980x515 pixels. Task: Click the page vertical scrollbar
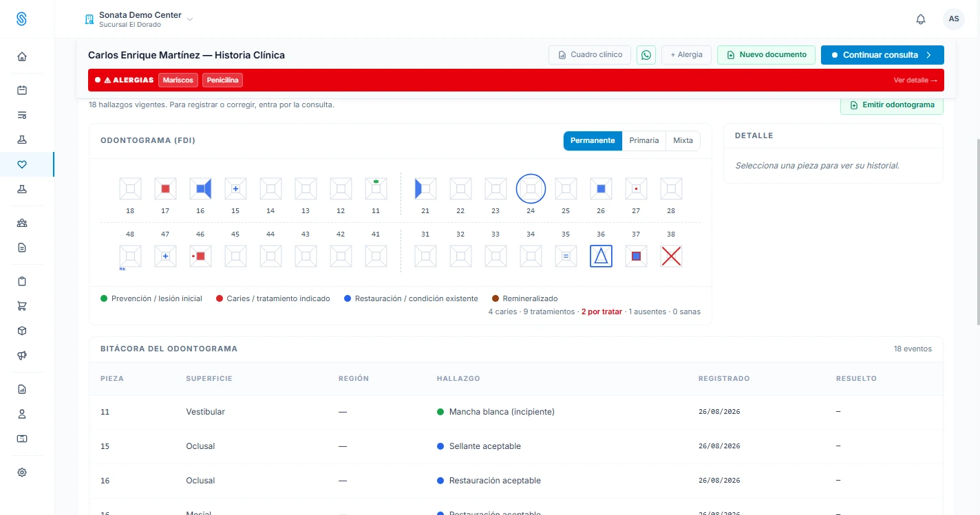coord(977,231)
